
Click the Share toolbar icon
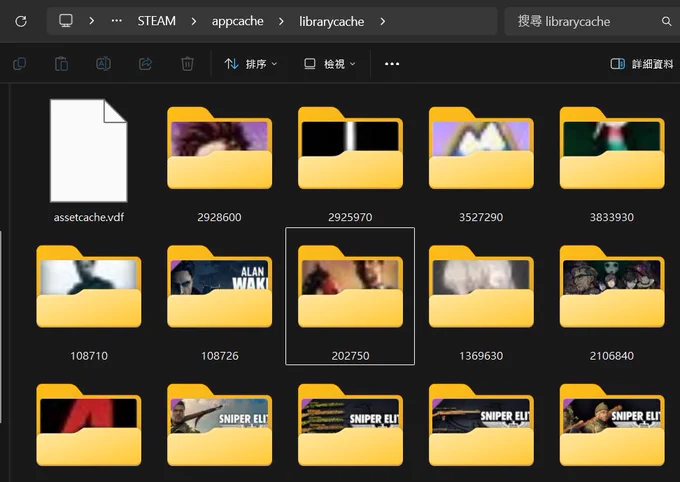[145, 64]
